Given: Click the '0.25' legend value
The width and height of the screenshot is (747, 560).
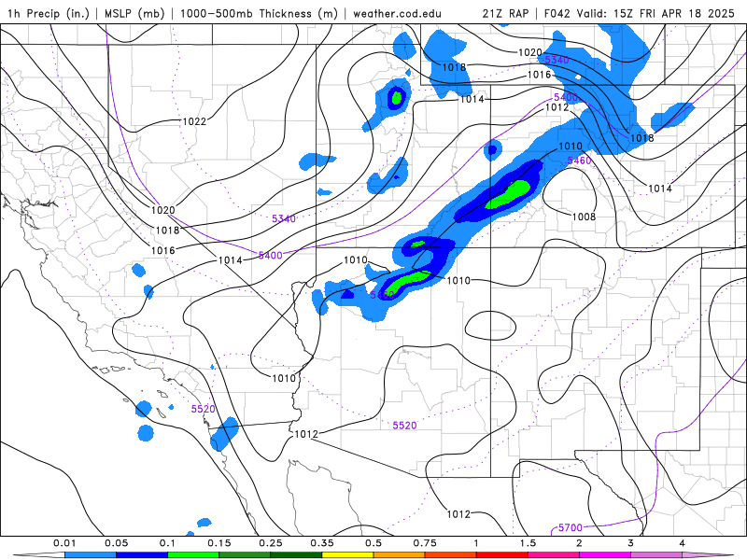Looking at the screenshot, I should 271,543.
